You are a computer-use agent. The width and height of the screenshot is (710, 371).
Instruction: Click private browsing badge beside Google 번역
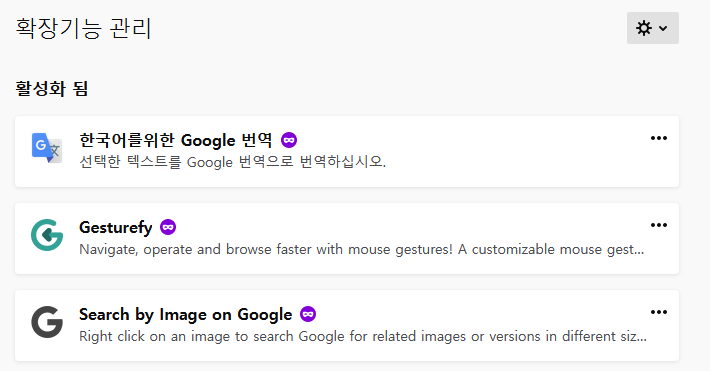pos(289,140)
